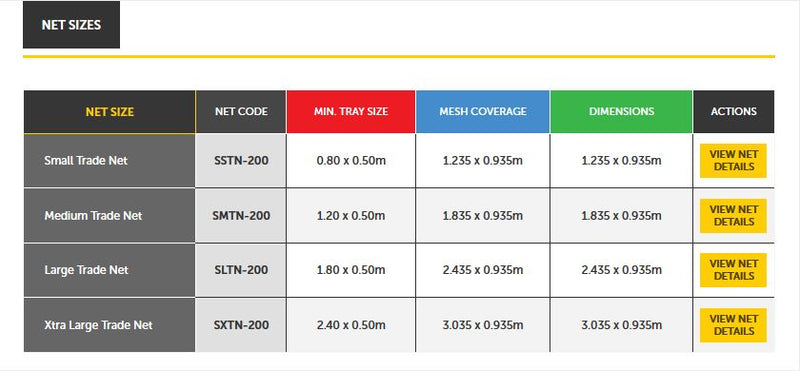View net details for Medium Trade Net

tap(733, 216)
